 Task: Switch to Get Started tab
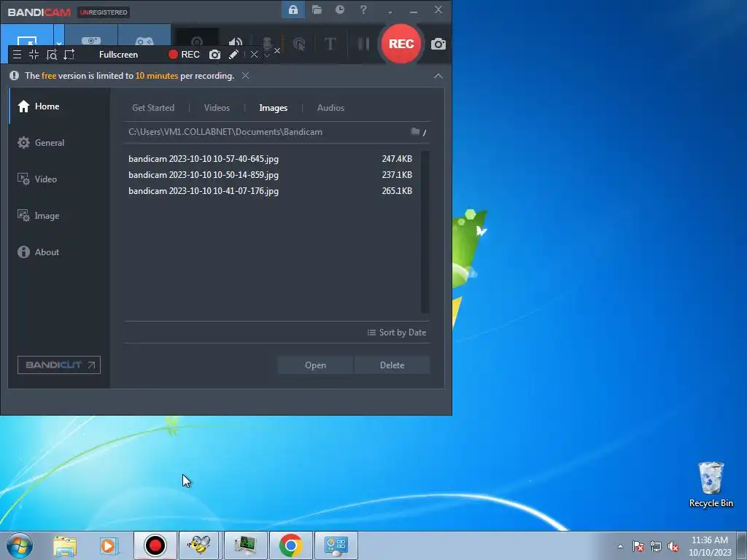coord(153,108)
